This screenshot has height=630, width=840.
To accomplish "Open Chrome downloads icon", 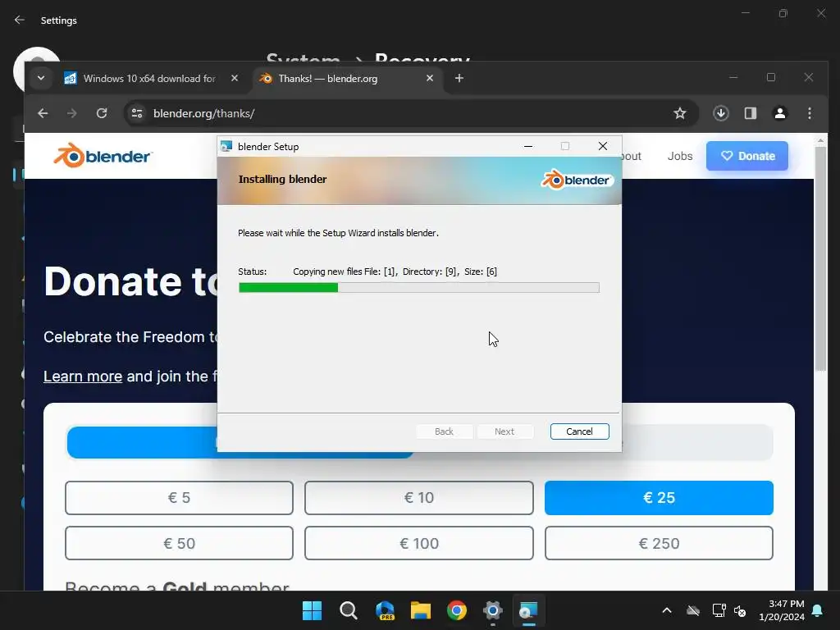I will (x=721, y=113).
